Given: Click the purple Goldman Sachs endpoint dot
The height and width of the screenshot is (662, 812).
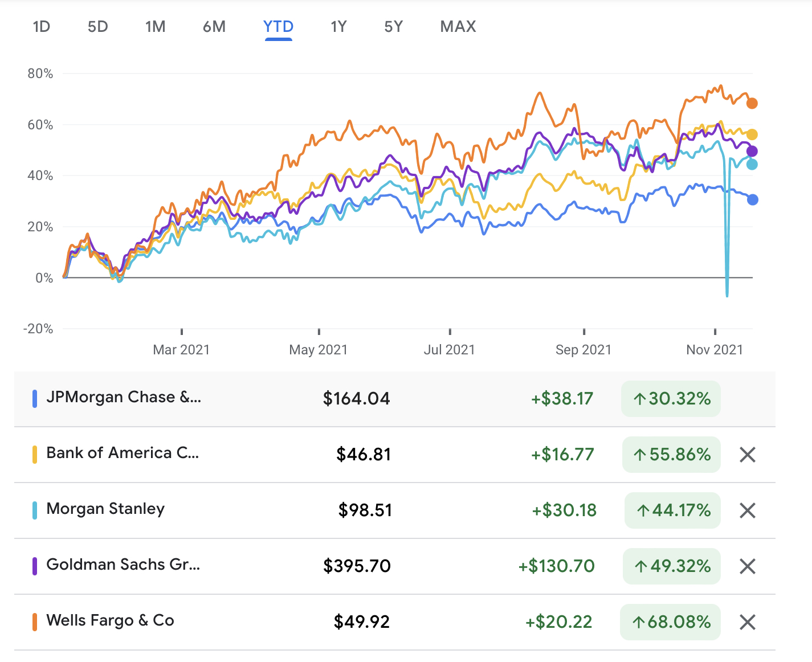Looking at the screenshot, I should click(752, 151).
